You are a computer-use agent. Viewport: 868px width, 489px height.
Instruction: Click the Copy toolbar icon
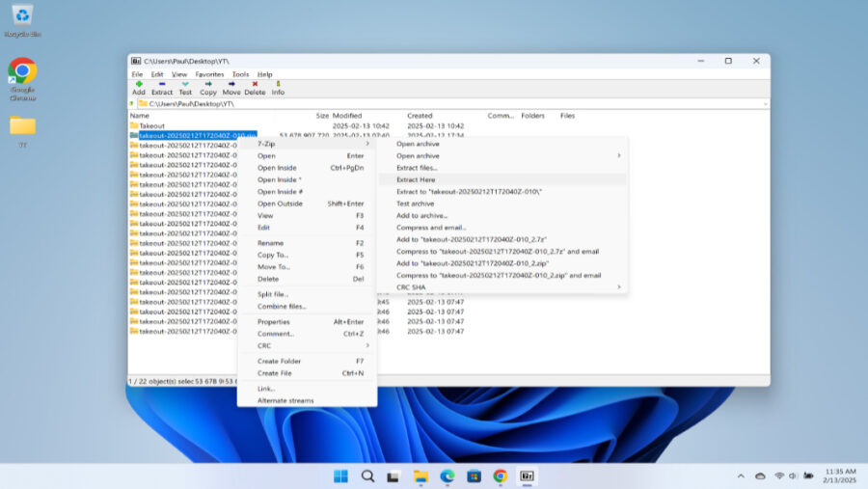point(208,87)
